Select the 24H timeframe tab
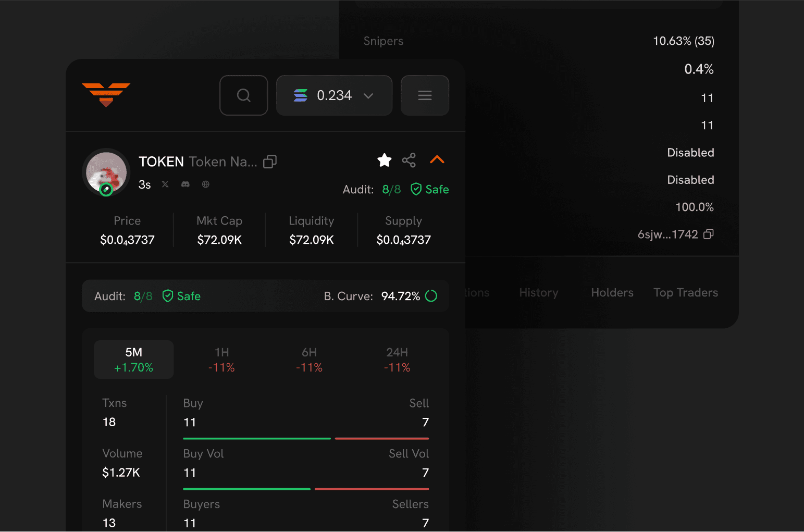Viewport: 804px width, 532px height. coord(397,360)
